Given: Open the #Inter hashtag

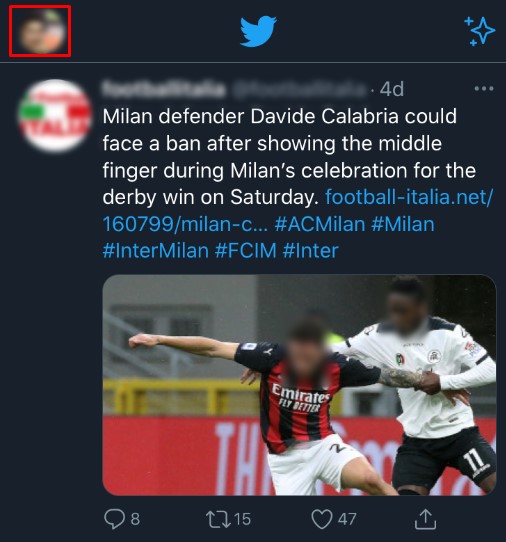Looking at the screenshot, I should click(x=310, y=251).
